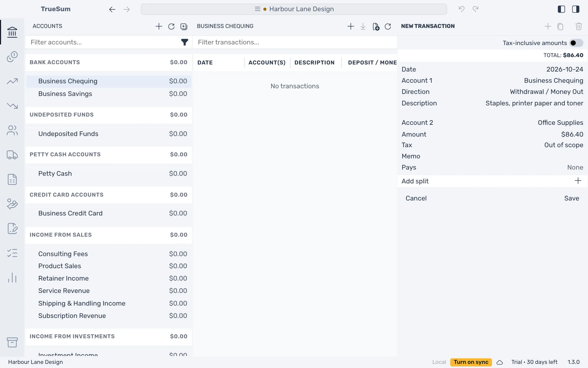The height and width of the screenshot is (368, 588).
Task: Open the checklist icon in sidebar
Action: 12,253
